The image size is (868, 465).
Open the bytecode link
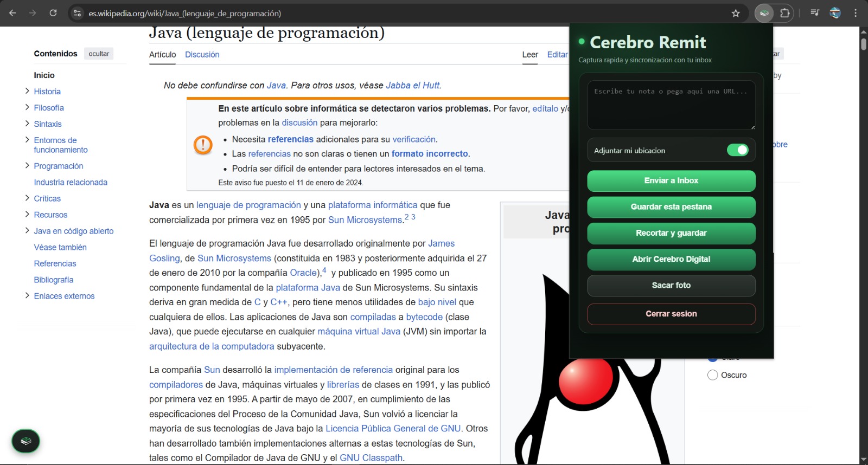coord(424,317)
